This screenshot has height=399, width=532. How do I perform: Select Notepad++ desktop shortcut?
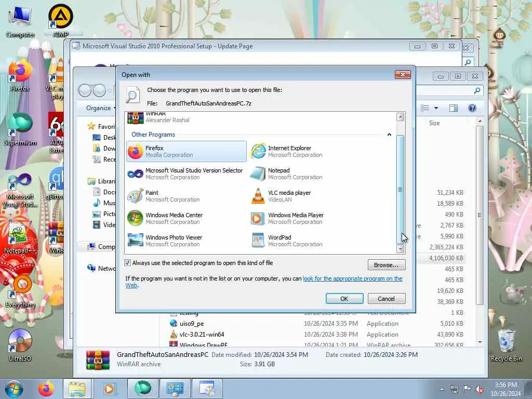pyautogui.click(x=20, y=237)
